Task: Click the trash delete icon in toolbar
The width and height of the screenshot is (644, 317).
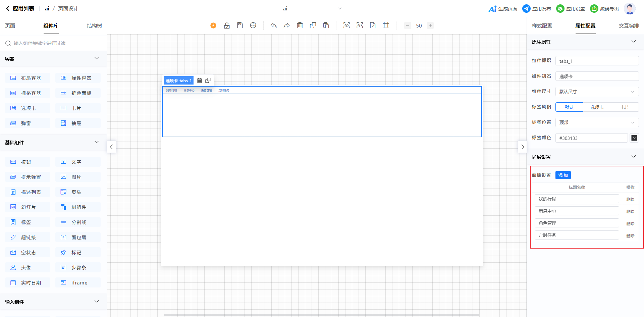Action: coord(300,25)
